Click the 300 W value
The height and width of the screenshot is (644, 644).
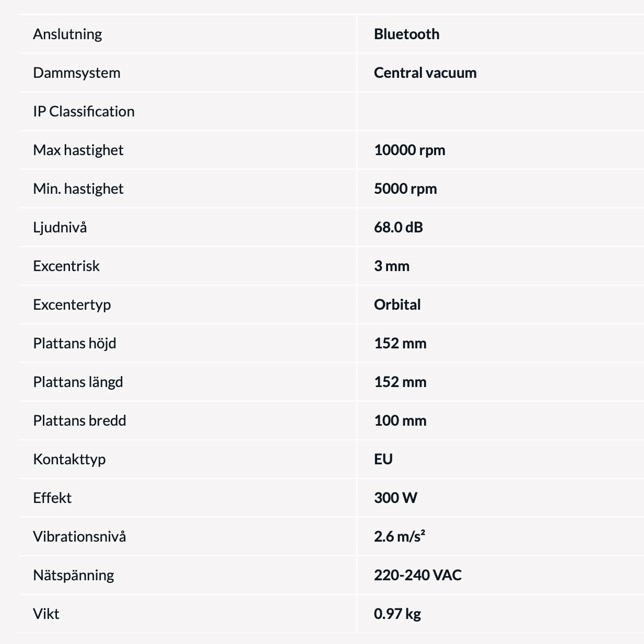point(395,498)
